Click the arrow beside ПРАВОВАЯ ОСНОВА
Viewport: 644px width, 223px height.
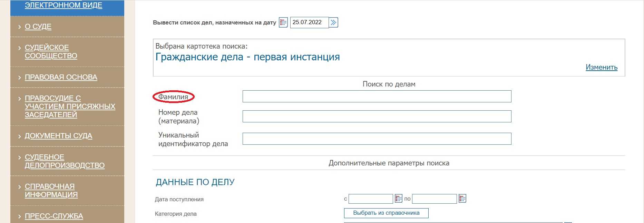tap(20, 77)
